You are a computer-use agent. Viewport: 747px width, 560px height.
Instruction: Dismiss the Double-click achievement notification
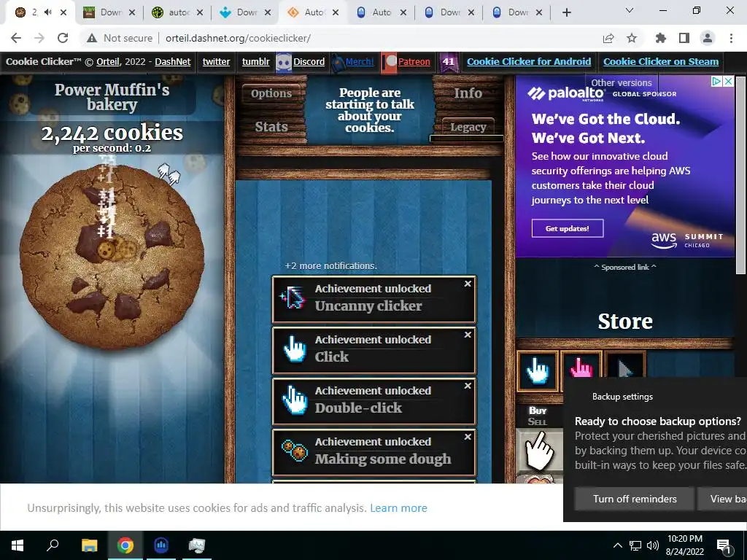coord(468,386)
